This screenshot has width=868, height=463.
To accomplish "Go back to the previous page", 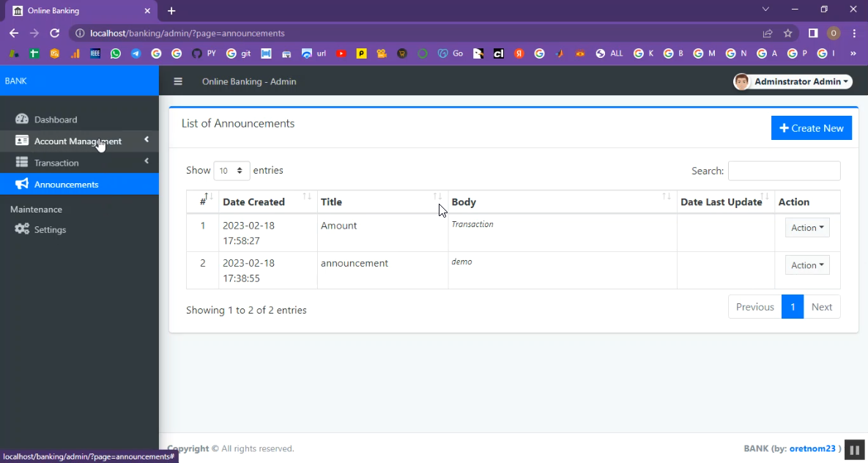I will pos(14,33).
